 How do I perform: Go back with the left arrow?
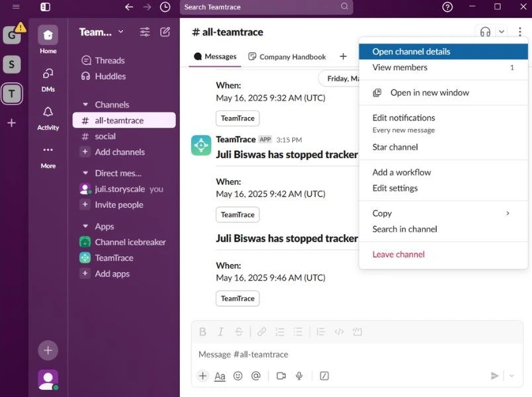click(x=129, y=7)
